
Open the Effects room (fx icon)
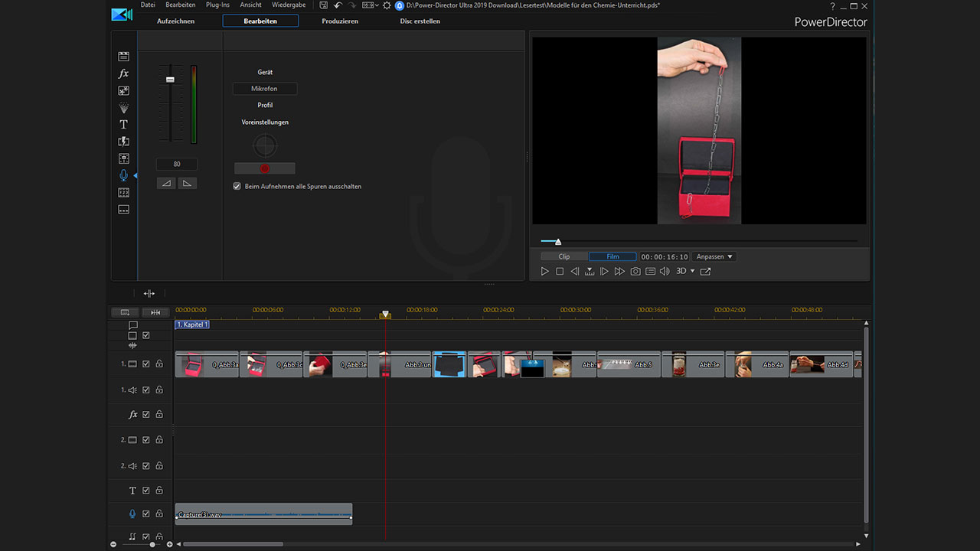[123, 73]
